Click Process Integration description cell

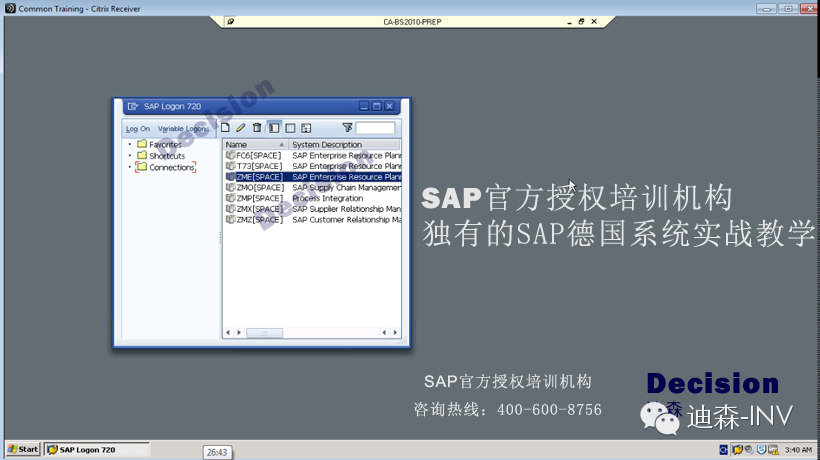point(327,198)
